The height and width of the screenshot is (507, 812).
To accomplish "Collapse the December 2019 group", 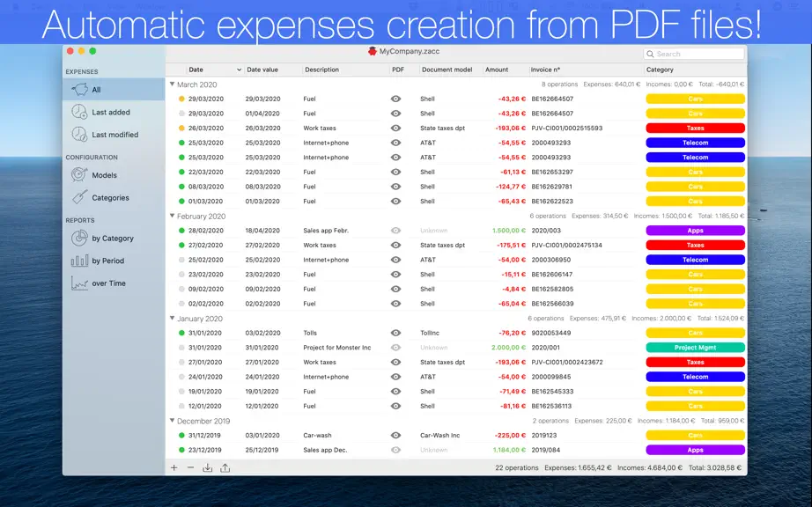I will tap(173, 421).
